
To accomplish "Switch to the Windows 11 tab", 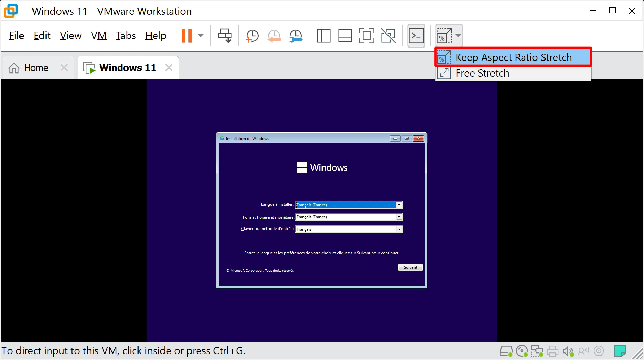I will click(128, 68).
